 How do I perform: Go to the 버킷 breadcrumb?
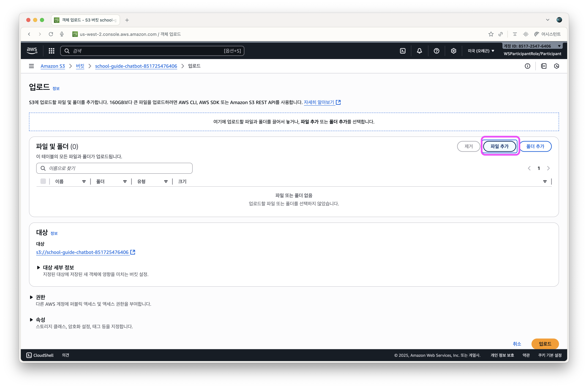80,66
